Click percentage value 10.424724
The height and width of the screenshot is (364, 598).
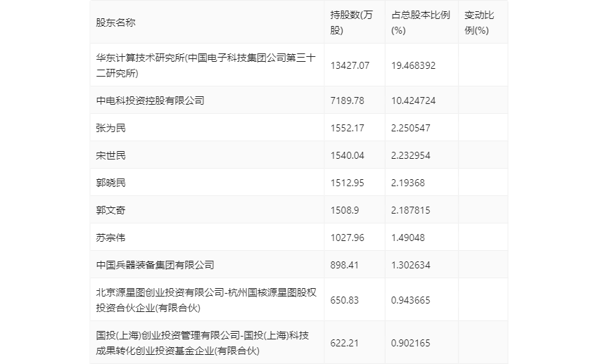click(x=414, y=100)
